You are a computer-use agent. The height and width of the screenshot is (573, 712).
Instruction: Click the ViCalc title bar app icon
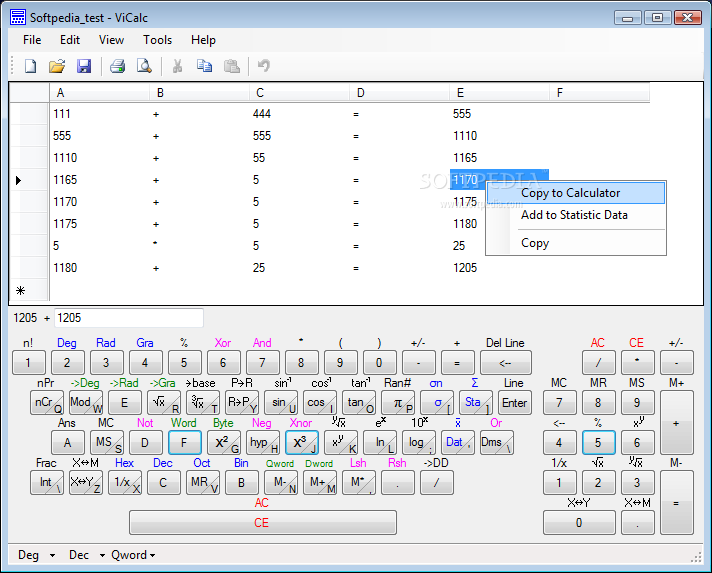pyautogui.click(x=18, y=17)
